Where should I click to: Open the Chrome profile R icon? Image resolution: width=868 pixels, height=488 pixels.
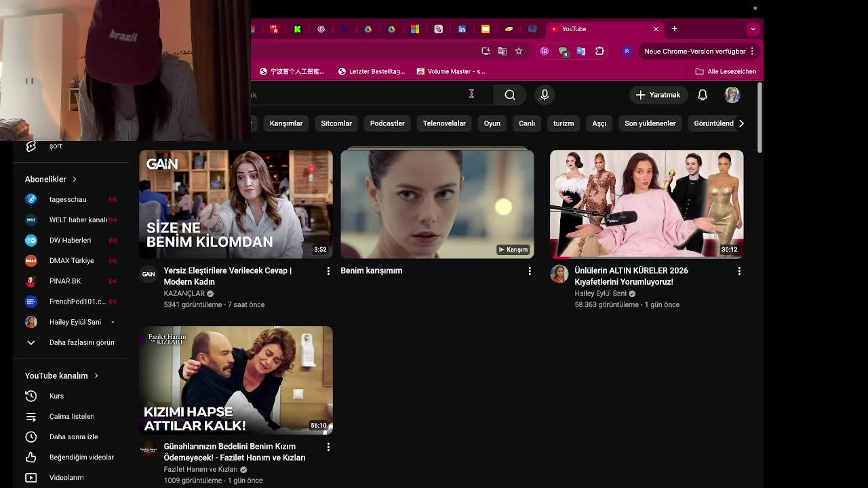point(627,51)
